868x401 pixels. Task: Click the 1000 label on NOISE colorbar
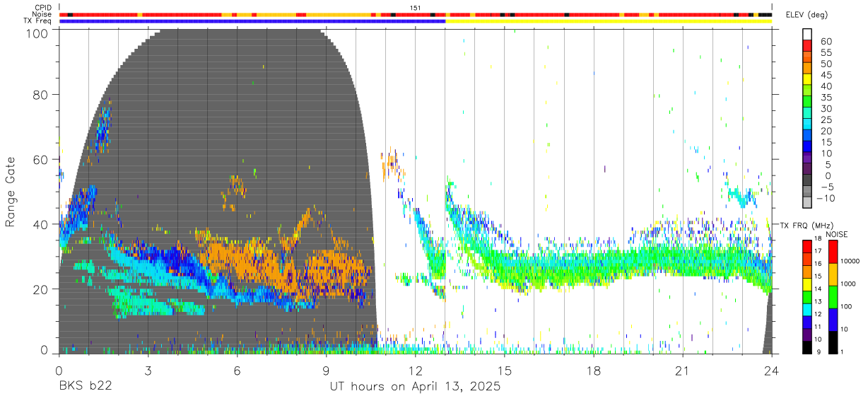(848, 284)
